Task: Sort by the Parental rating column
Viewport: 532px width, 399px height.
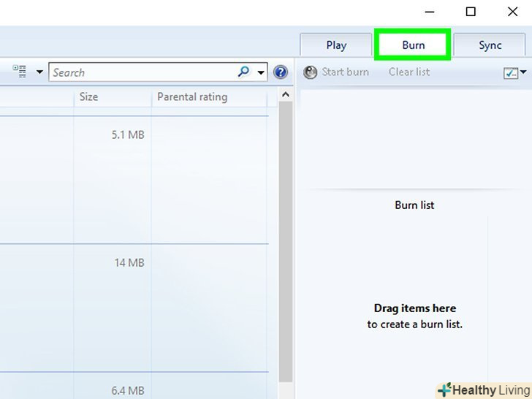Action: (x=209, y=97)
